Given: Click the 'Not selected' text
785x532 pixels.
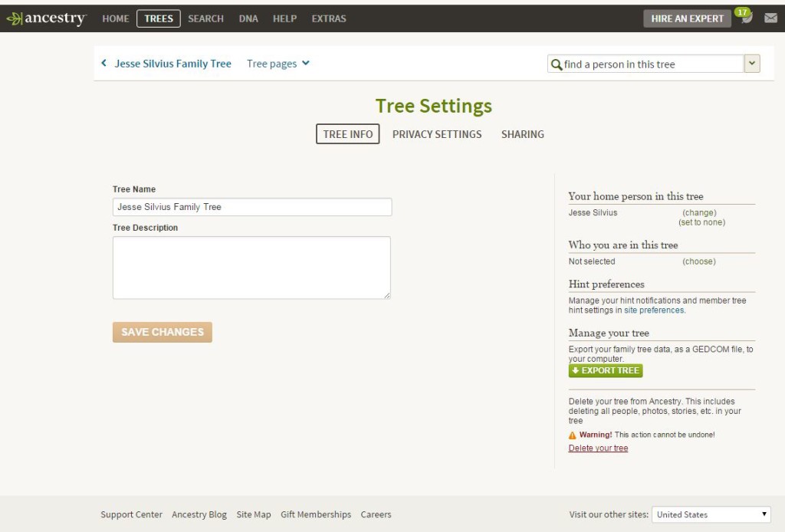Looking at the screenshot, I should click(x=592, y=261).
